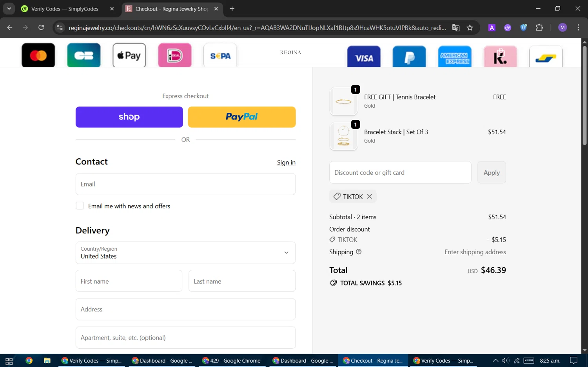Click Apply discount button
588x367 pixels.
click(492, 172)
